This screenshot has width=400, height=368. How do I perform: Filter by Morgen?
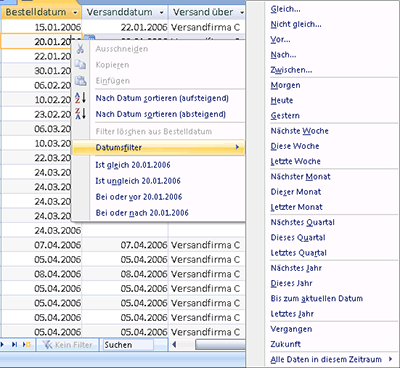[x=285, y=85]
